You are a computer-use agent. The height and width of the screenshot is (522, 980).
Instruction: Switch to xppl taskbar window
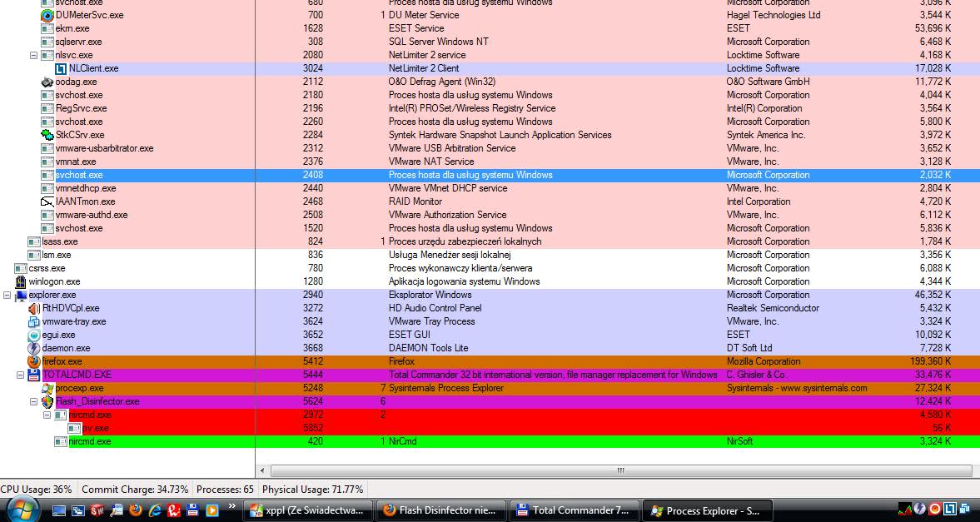[x=308, y=510]
